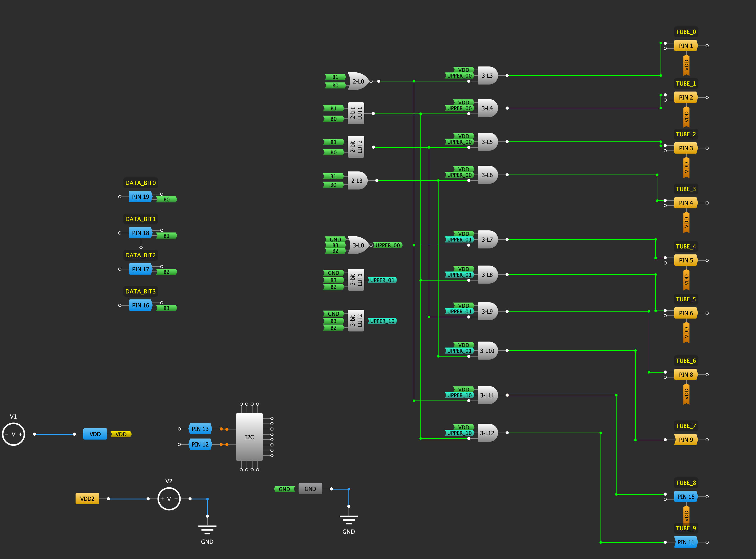Select the DATA_BIT3 label

[x=140, y=291]
